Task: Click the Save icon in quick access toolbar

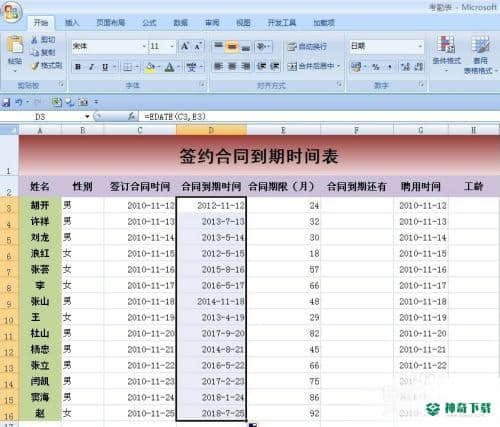Action: tap(6, 102)
